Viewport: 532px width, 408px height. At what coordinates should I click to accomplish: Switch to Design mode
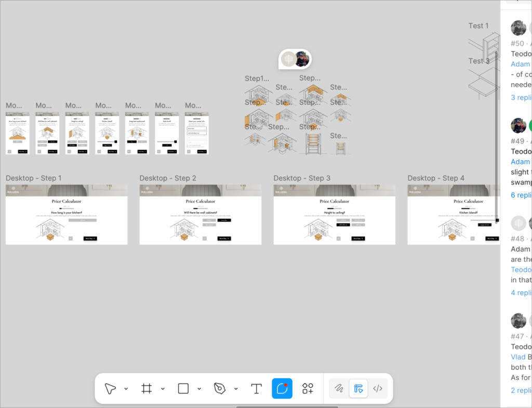[x=358, y=388]
